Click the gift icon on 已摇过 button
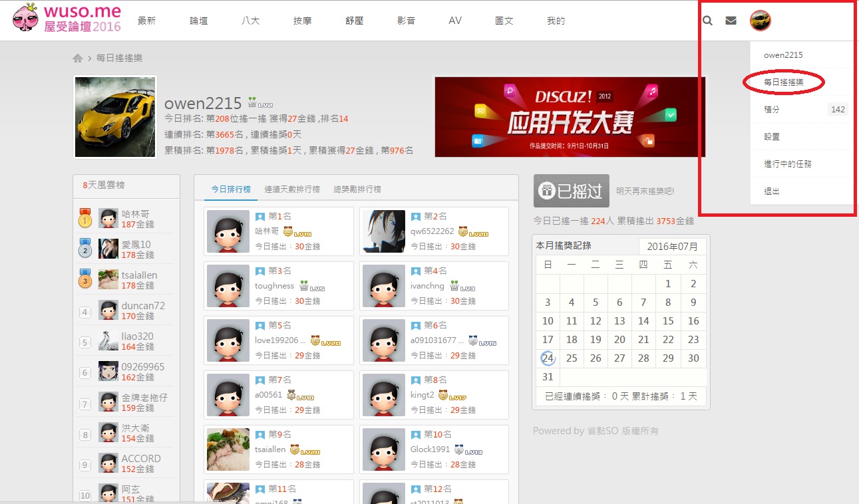The image size is (859, 504). click(x=547, y=191)
